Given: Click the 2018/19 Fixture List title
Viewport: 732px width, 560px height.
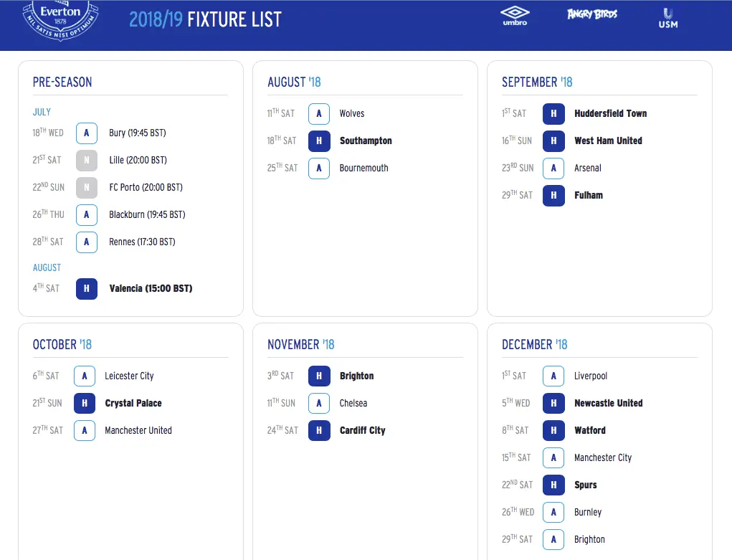Looking at the screenshot, I should [205, 19].
